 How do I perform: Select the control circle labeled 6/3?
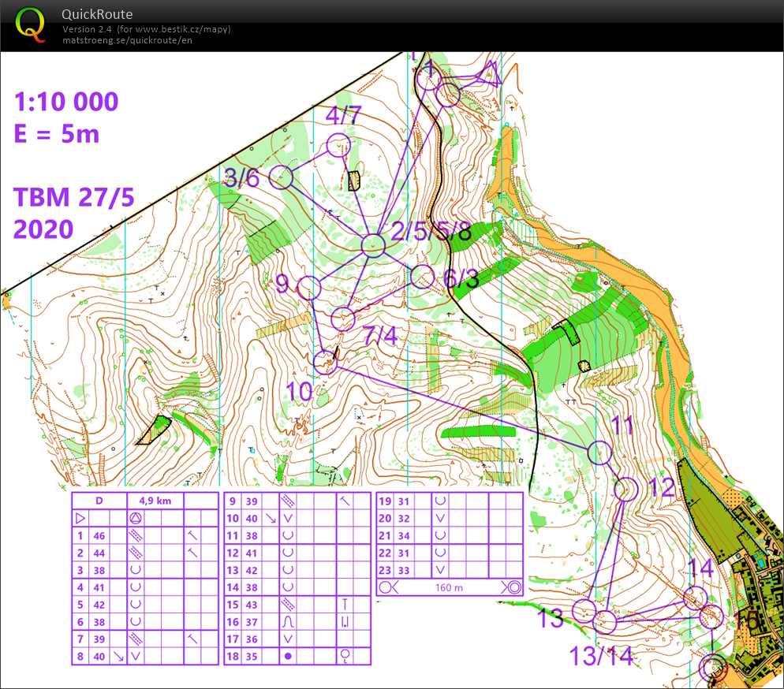pos(423,276)
